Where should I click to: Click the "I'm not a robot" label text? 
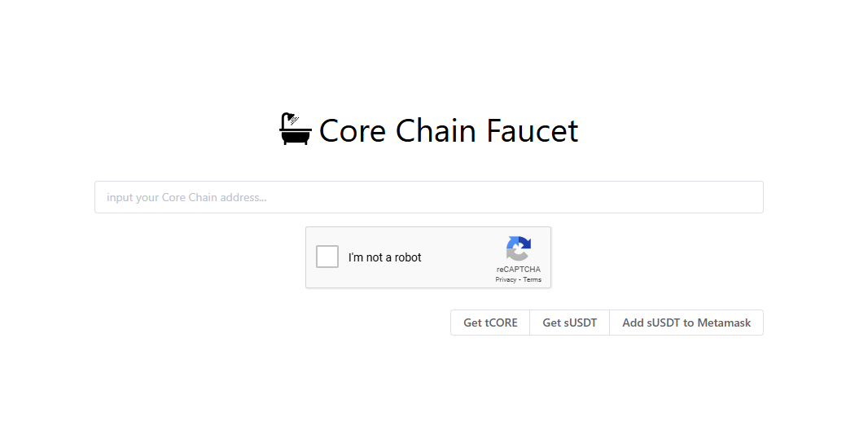tap(384, 257)
